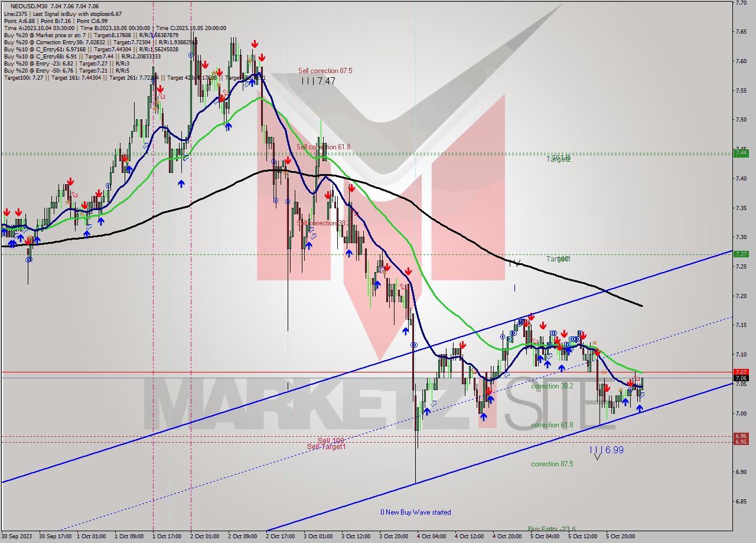Click the 7.50 price axis value
The width and height of the screenshot is (756, 543).
(742, 120)
